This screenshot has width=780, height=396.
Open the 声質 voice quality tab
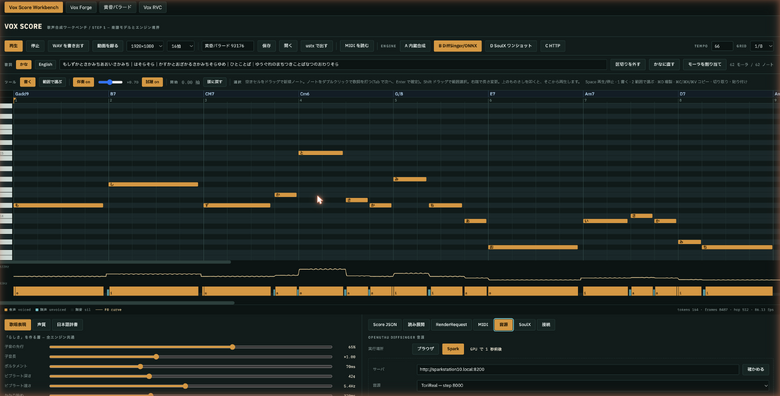coord(41,325)
